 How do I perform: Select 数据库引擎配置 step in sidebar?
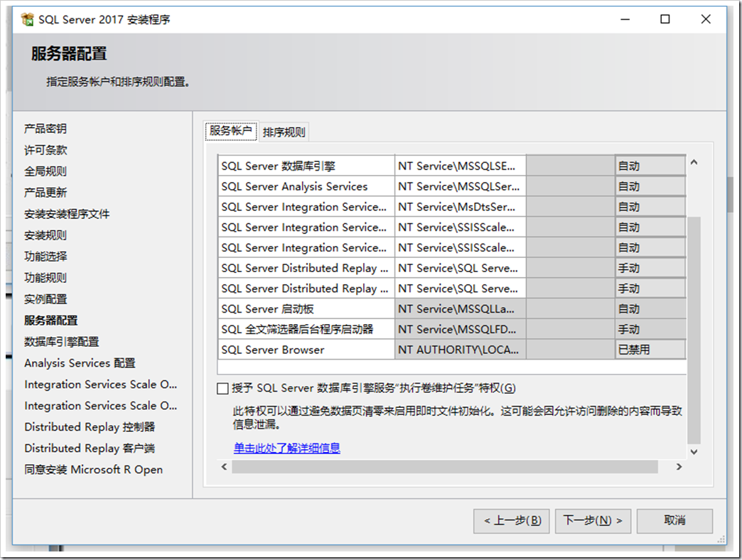click(62, 342)
